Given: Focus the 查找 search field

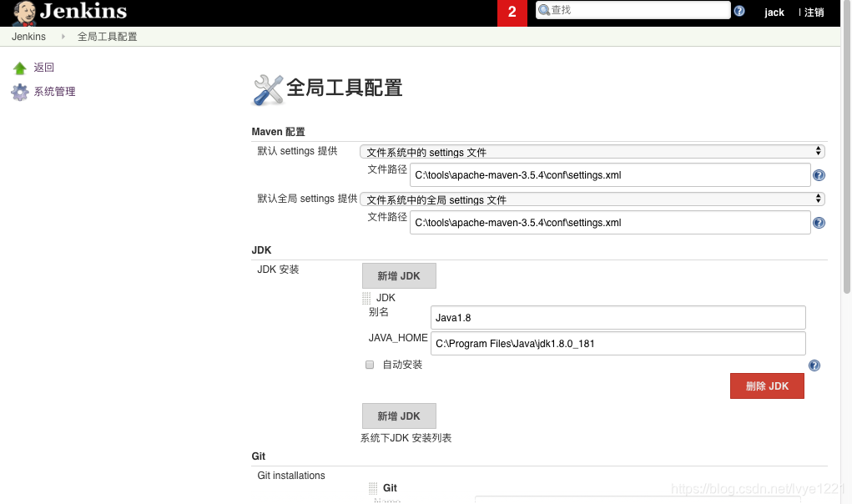Looking at the screenshot, I should [633, 10].
